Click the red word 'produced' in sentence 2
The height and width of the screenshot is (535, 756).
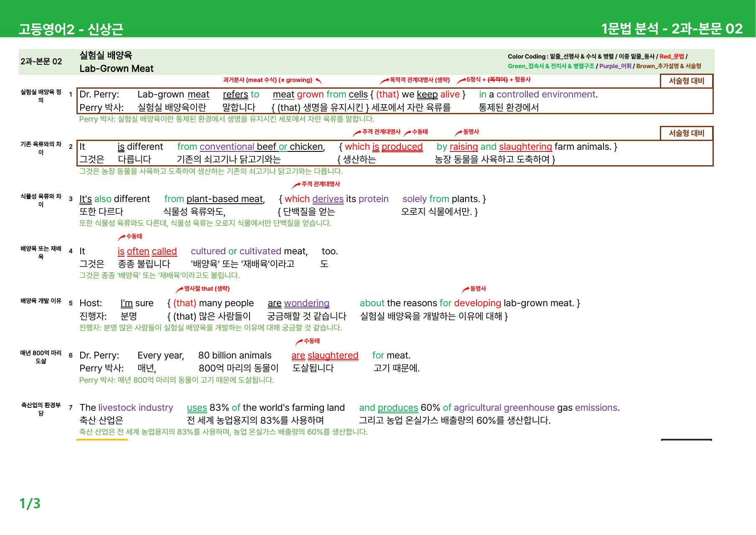(402, 147)
